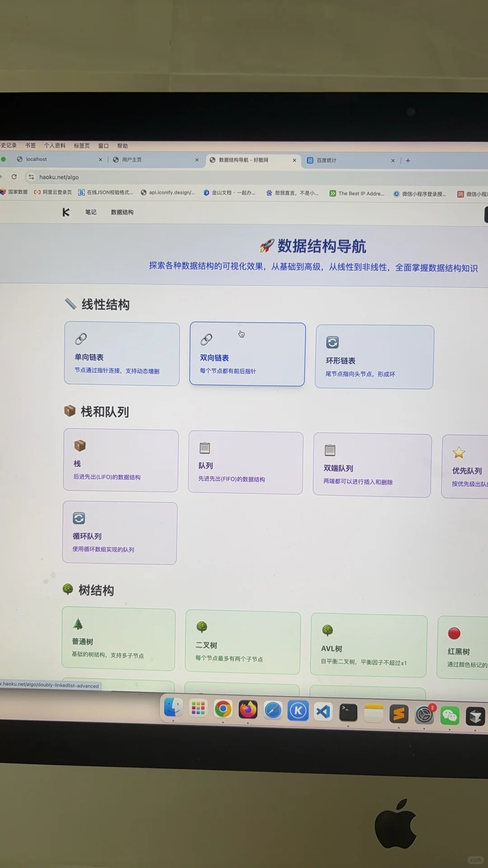
Task: Open the 在线JSON校验格式 bookmark
Action: click(106, 192)
